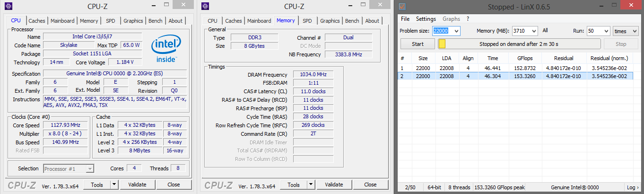Click the Problem size input field showing 22000
Viewport: 644px width, 194px height.
click(442, 31)
